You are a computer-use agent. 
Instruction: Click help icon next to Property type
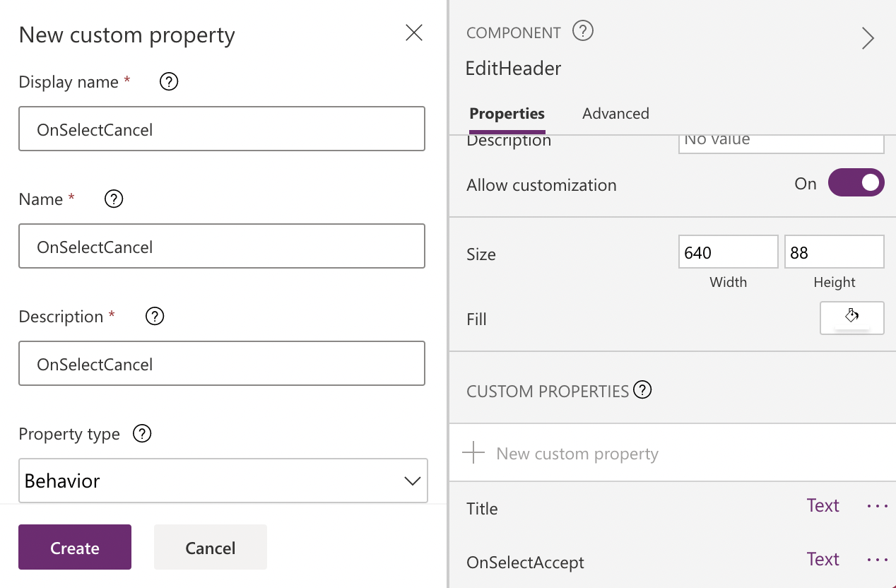(143, 434)
